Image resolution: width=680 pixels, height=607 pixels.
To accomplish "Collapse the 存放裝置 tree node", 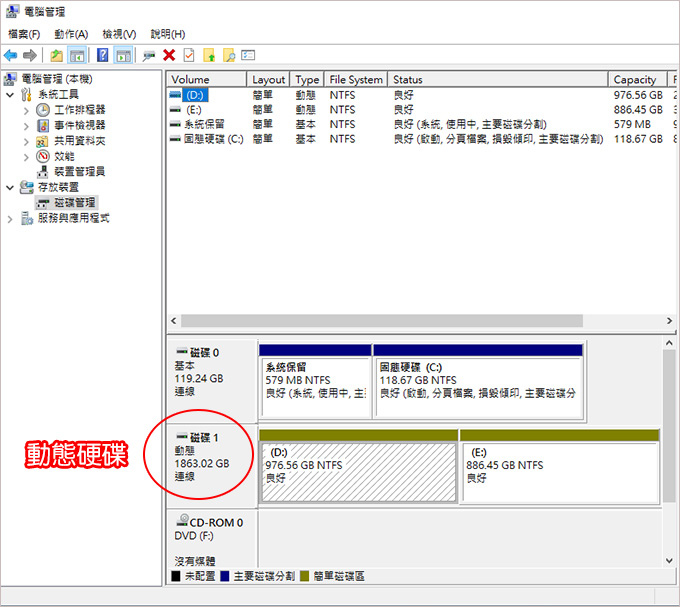I will [10, 188].
